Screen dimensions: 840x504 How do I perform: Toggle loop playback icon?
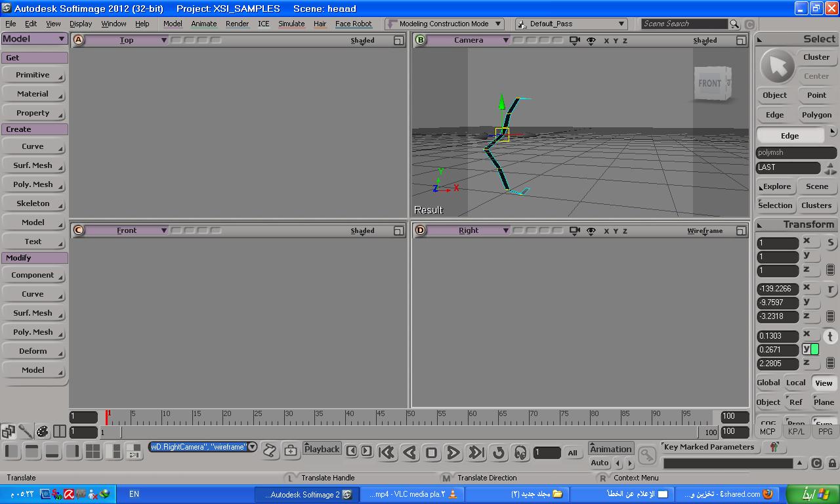498,452
